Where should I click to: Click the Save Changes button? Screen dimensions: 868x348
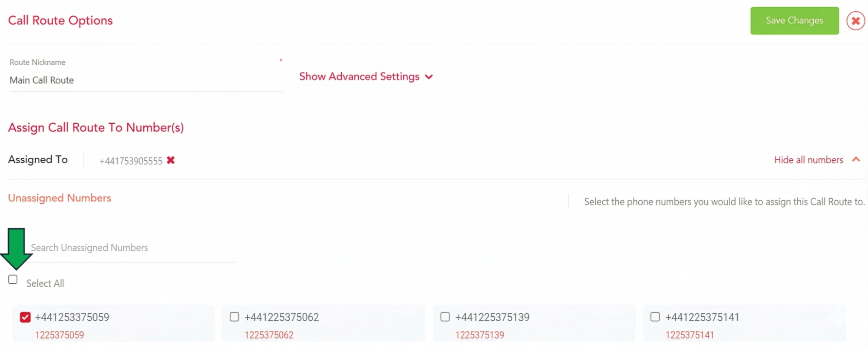pyautogui.click(x=795, y=20)
